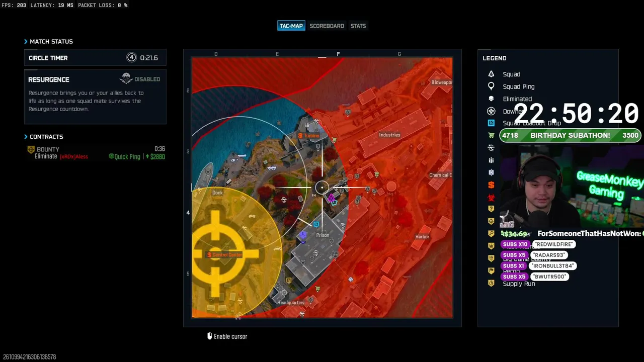Open the SCOREBOARD tab

(x=327, y=26)
